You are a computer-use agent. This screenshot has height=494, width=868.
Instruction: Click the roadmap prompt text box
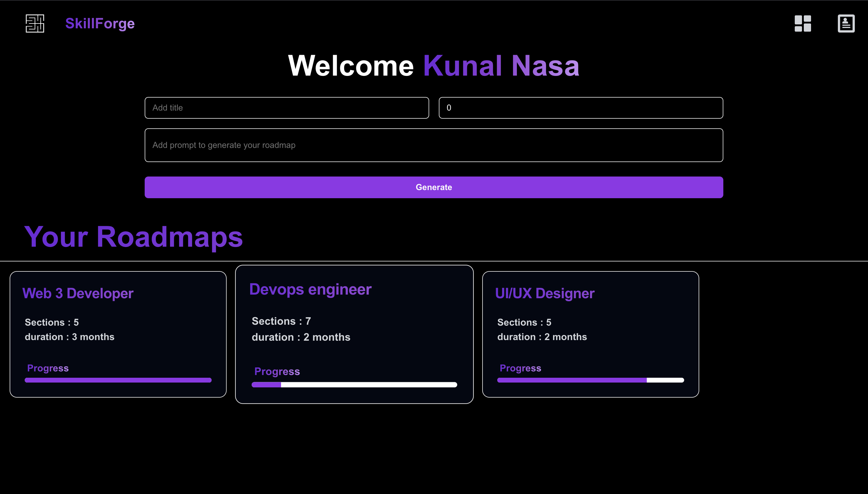(433, 145)
